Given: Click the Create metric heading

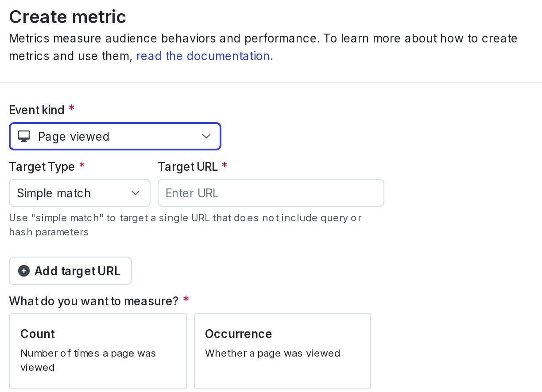Looking at the screenshot, I should point(67,16).
